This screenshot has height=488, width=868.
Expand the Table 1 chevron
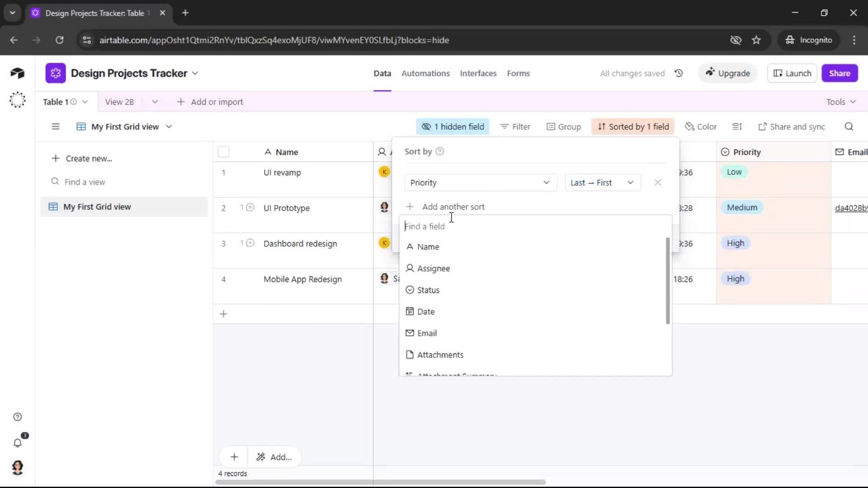click(x=85, y=102)
